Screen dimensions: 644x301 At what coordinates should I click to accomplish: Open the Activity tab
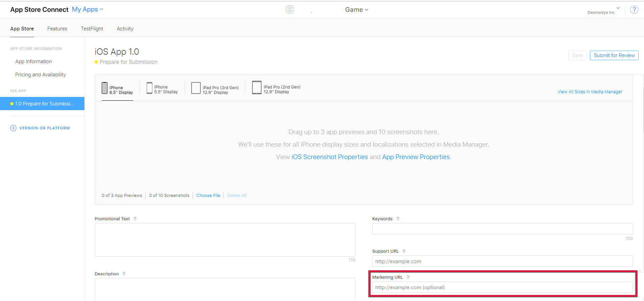pyautogui.click(x=125, y=29)
